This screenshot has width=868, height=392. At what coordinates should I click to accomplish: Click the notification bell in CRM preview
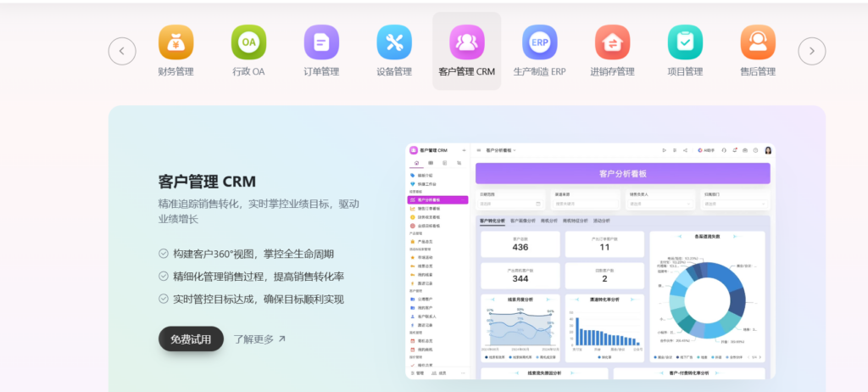[735, 150]
